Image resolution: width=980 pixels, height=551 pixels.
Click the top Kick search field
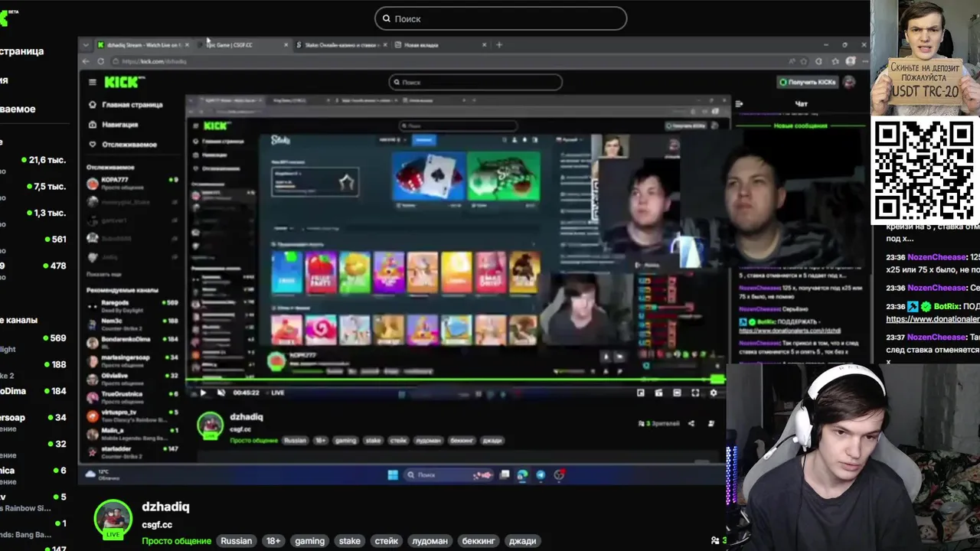(501, 18)
